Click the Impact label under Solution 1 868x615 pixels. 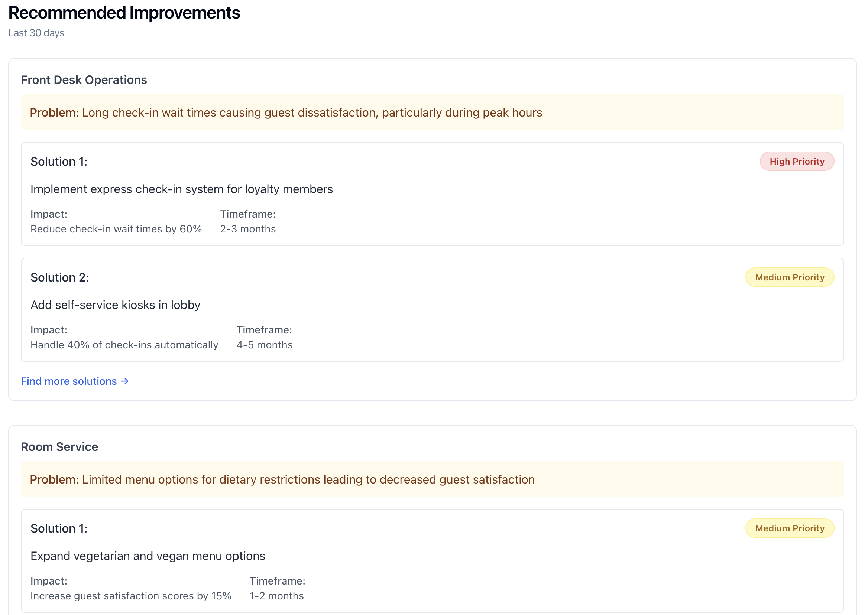[x=49, y=214]
